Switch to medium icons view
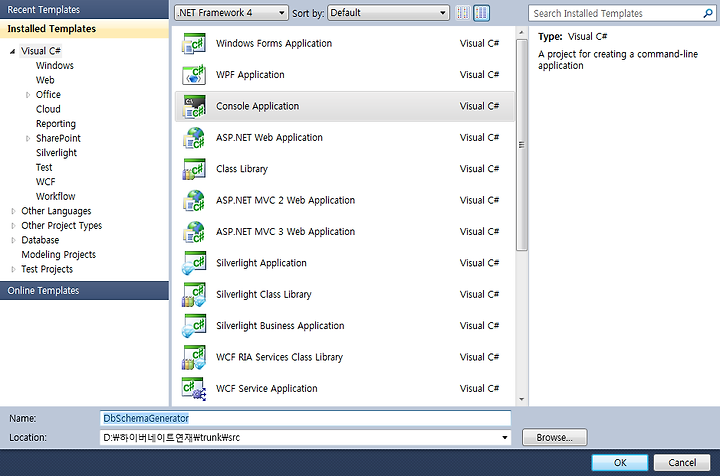The width and height of the screenshot is (720, 476). tap(481, 13)
